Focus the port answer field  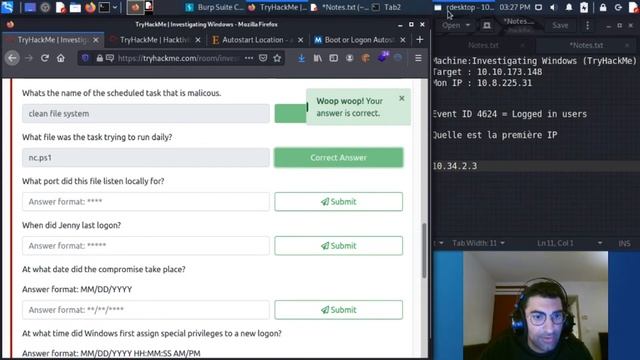pyautogui.click(x=146, y=202)
